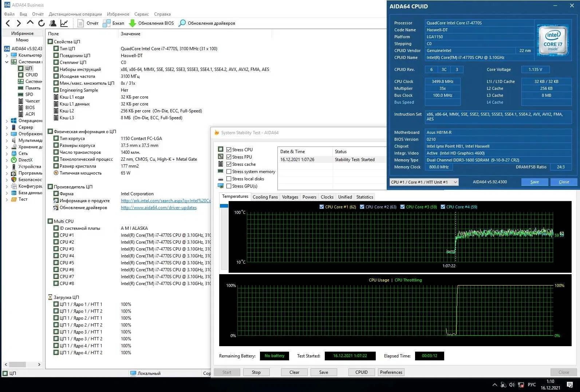Expand the База данных tree node

(7, 193)
